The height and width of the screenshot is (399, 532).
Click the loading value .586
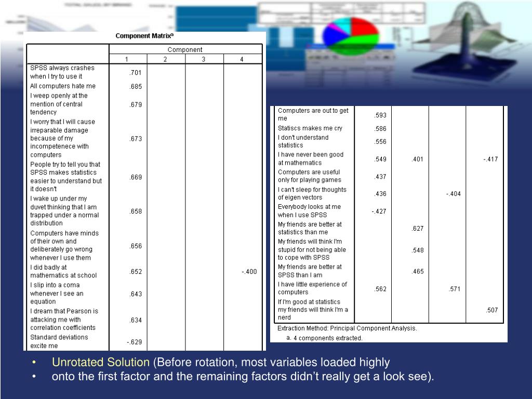pos(380,129)
